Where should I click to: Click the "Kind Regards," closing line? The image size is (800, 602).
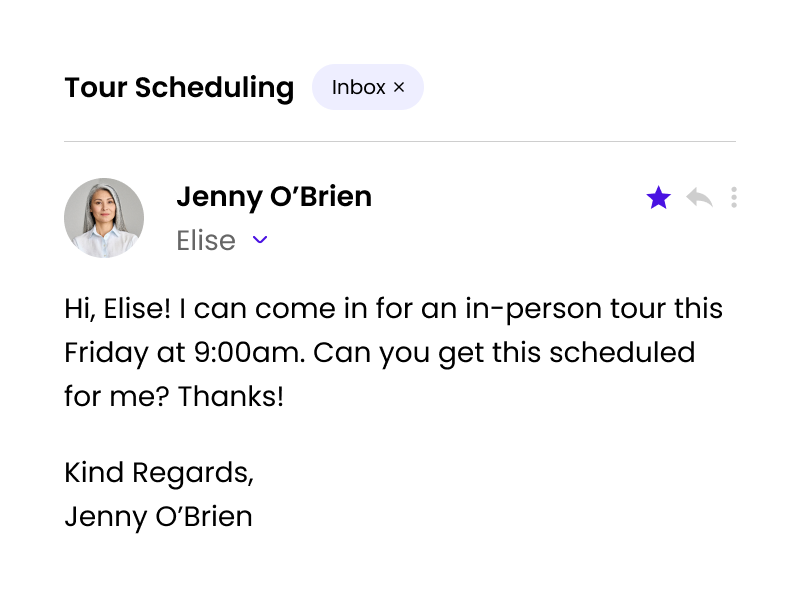(159, 473)
